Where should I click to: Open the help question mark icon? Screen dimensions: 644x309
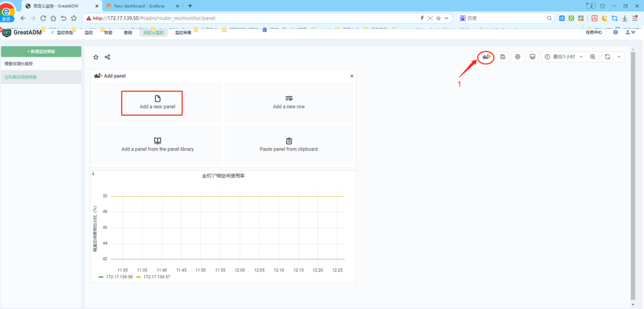[615, 32]
